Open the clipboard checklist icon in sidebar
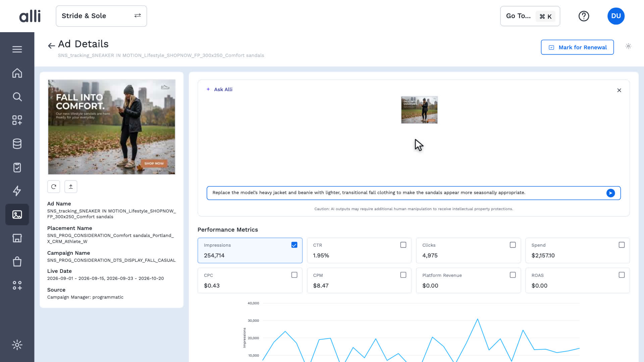 pos(17,167)
